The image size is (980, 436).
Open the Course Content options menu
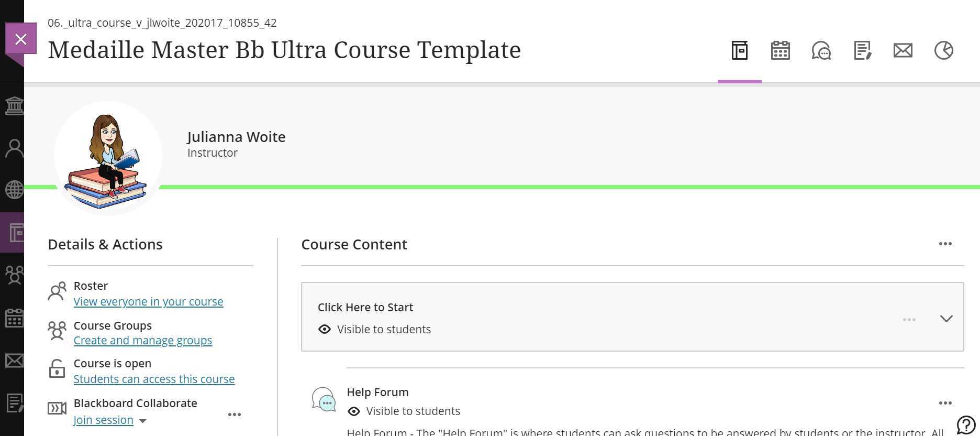coord(945,244)
